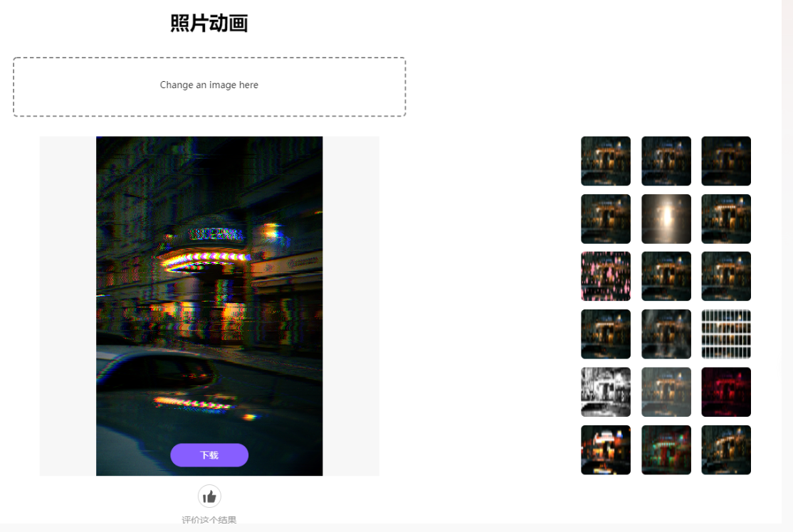Pick the last thumbnail in the bottom row
This screenshot has width=793, height=532.
click(726, 449)
